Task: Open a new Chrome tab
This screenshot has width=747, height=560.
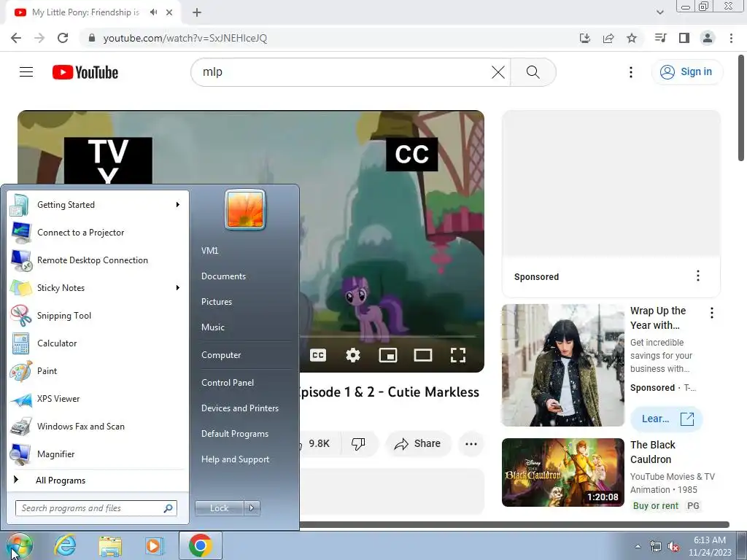Action: pos(197,12)
